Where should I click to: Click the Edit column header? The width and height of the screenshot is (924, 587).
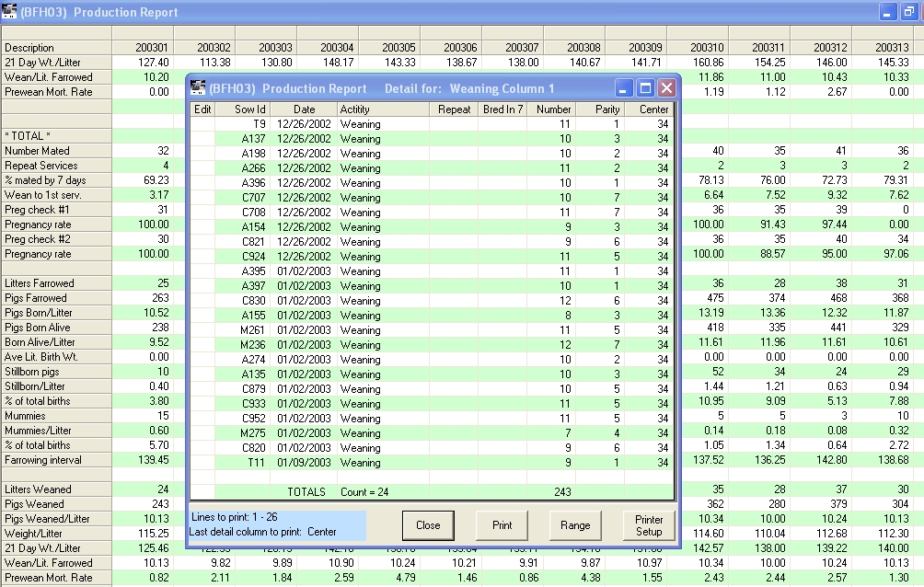[x=202, y=109]
